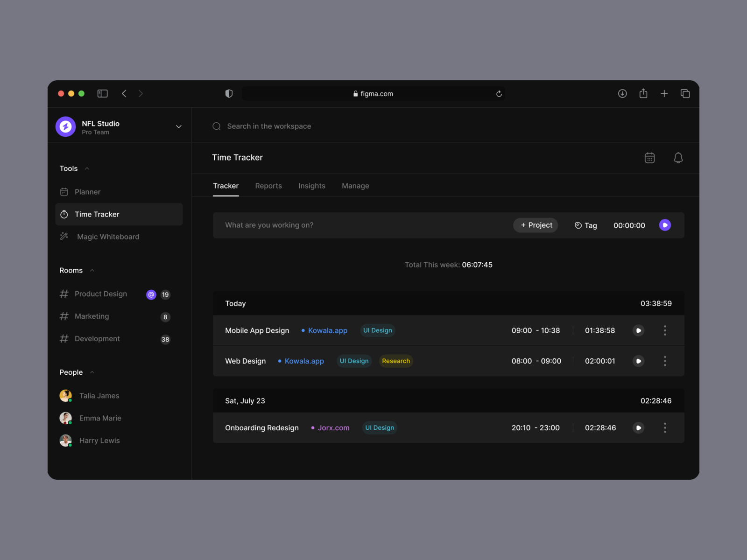Viewport: 747px width, 560px height.
Task: Open options menu for the Web Design entry
Action: 665,361
